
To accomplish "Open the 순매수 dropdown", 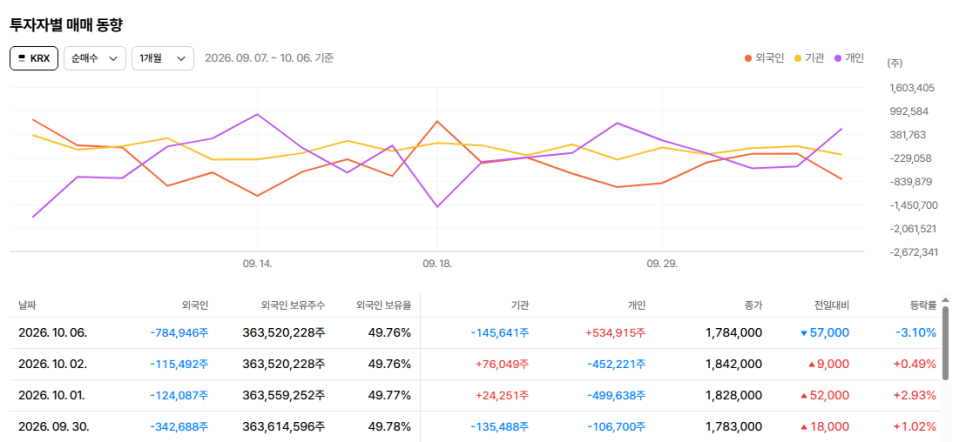I will (95, 59).
